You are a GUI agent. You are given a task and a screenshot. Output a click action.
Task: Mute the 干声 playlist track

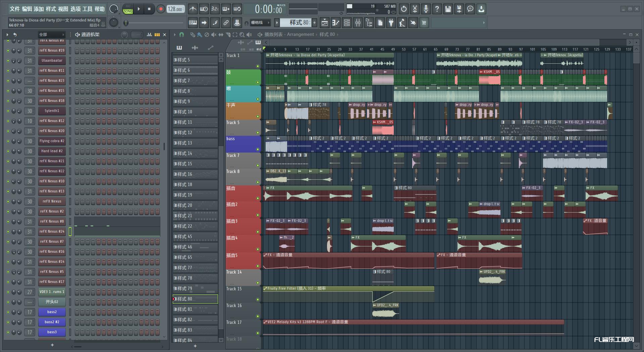tap(258, 116)
